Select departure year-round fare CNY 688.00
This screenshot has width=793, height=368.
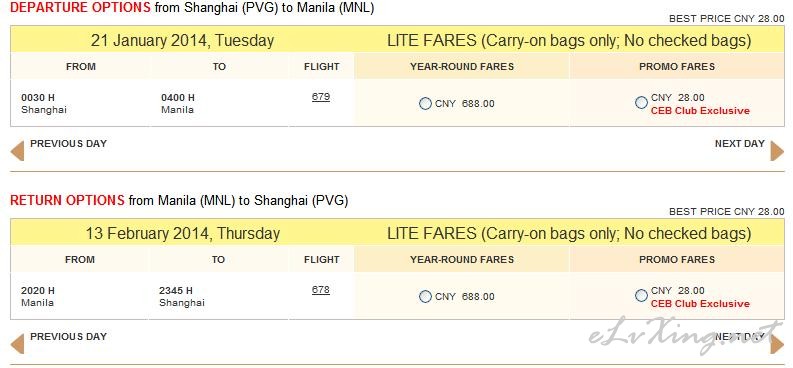click(x=425, y=104)
